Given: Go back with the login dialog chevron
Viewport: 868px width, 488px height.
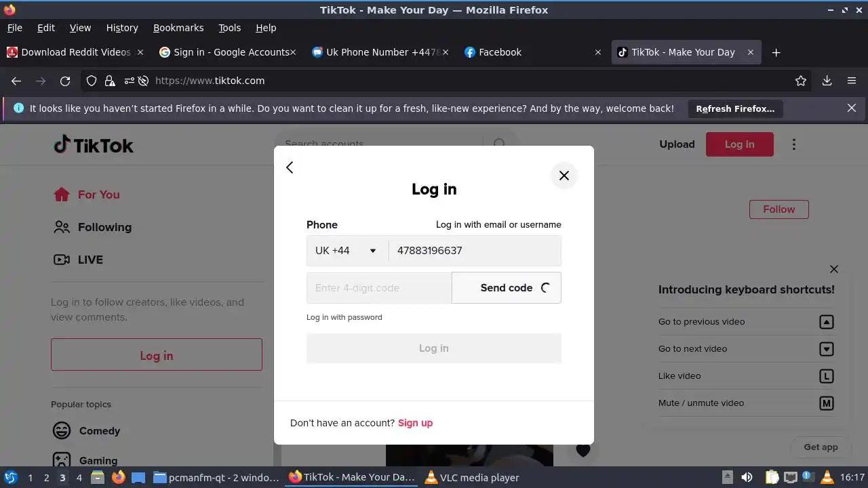Looking at the screenshot, I should tap(290, 167).
